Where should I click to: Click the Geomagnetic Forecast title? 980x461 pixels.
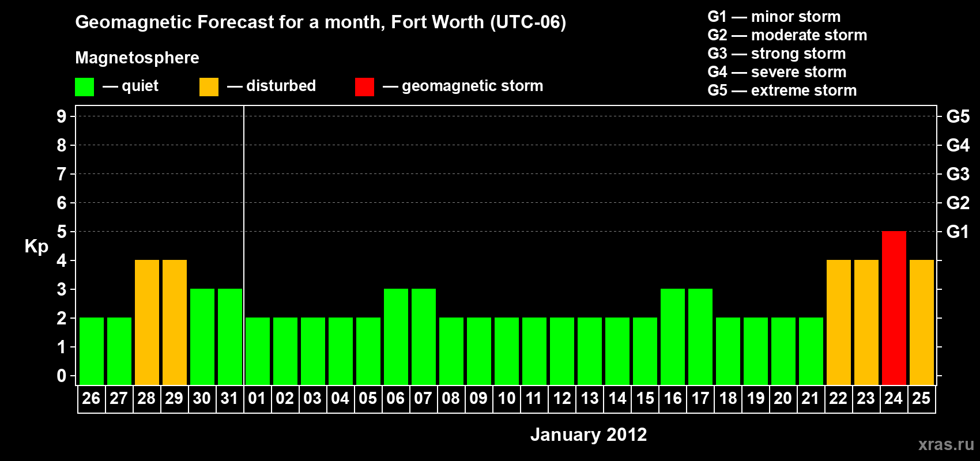[321, 22]
